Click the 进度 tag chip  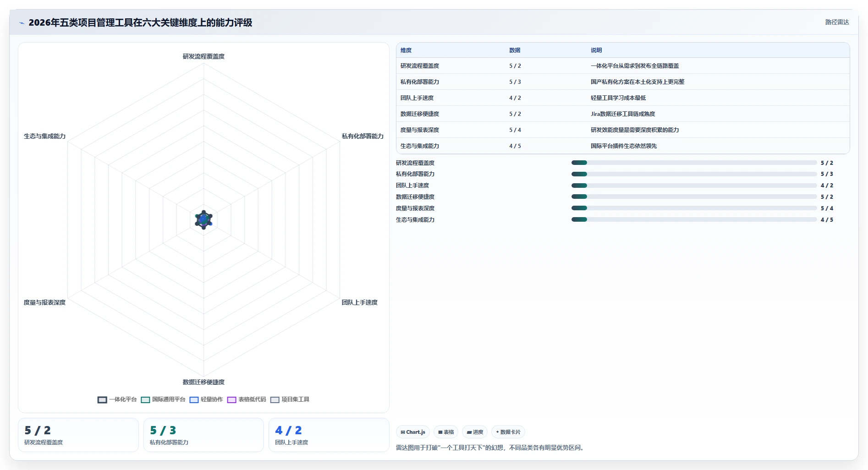pyautogui.click(x=475, y=432)
